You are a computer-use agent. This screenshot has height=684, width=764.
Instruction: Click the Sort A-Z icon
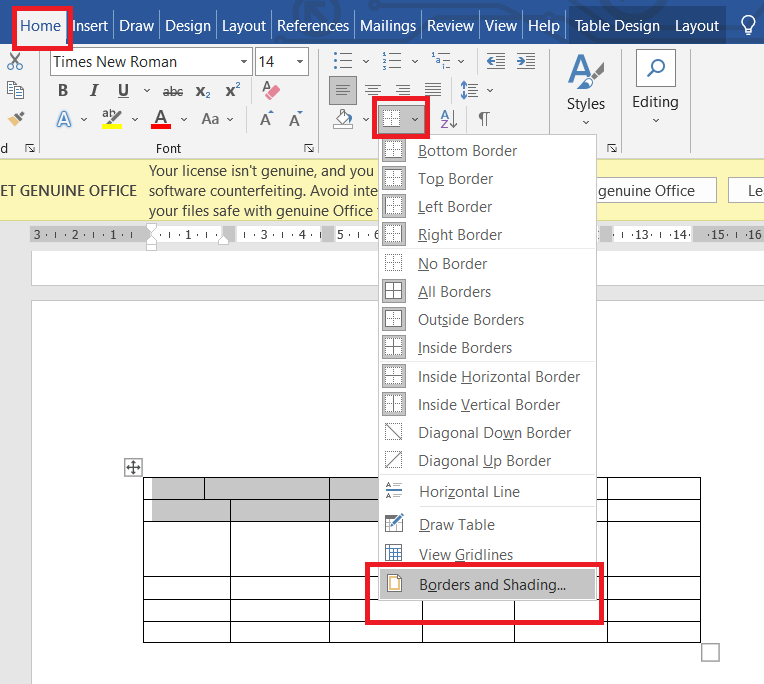(x=449, y=119)
